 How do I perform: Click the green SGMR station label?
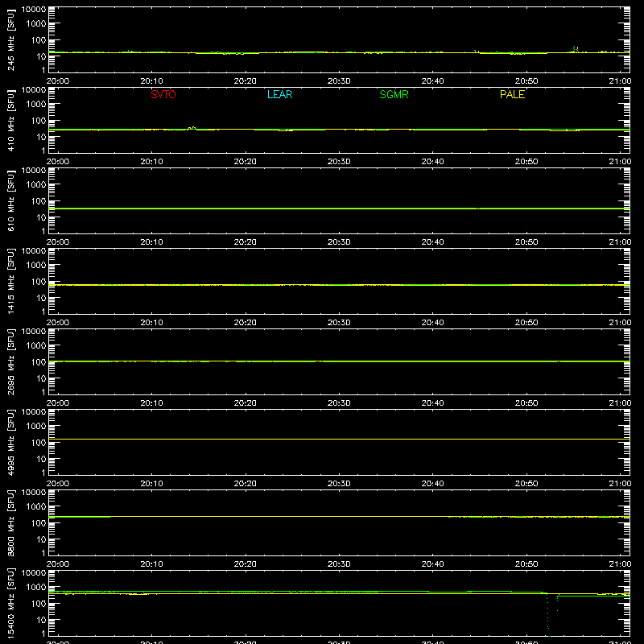click(394, 94)
